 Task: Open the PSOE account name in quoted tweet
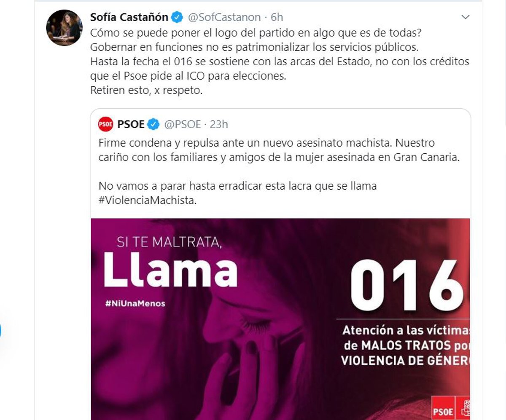coord(131,124)
